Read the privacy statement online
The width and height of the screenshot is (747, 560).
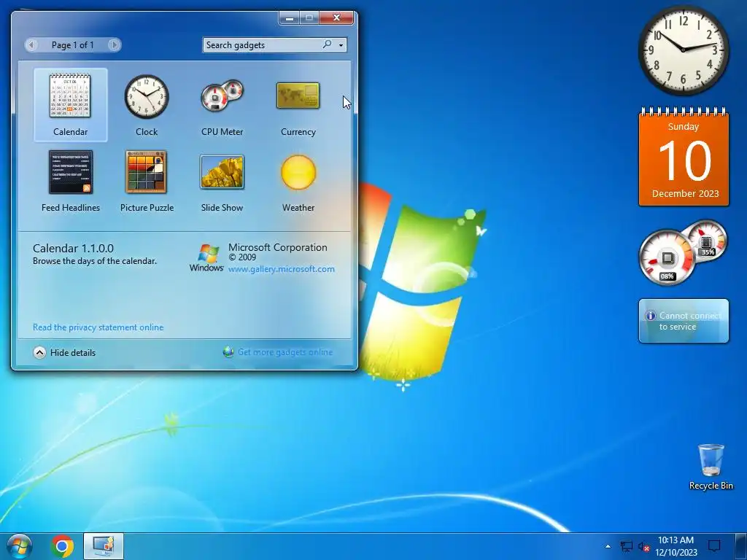[98, 327]
